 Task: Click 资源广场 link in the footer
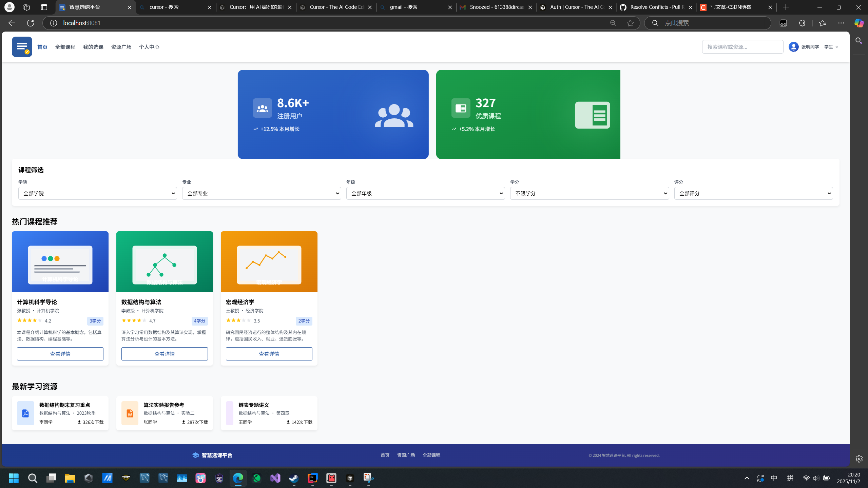pos(406,455)
